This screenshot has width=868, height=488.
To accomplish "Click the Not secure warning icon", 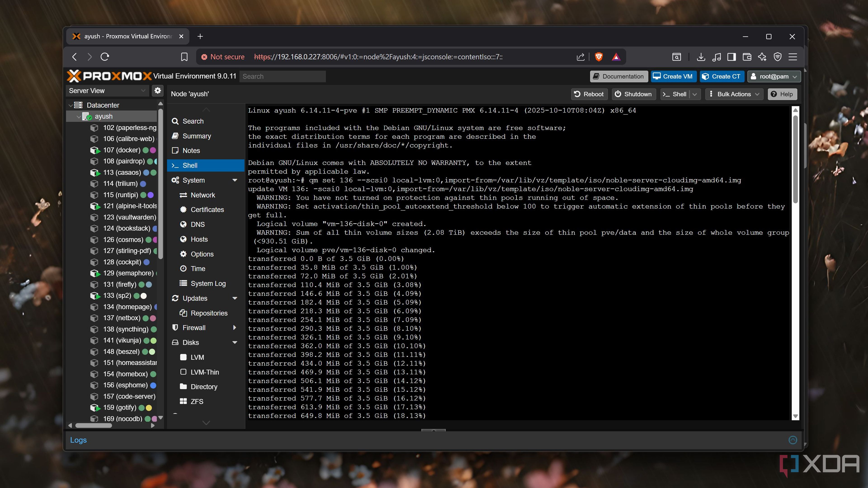I will tap(204, 57).
